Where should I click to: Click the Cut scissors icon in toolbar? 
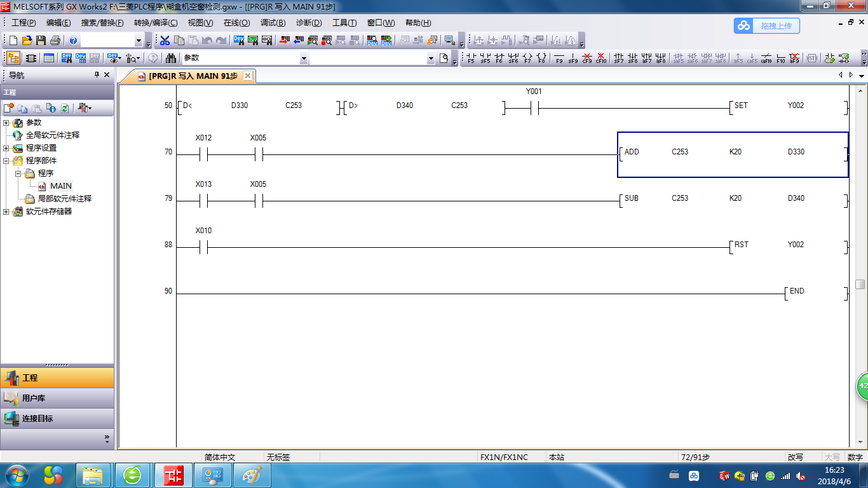tap(165, 41)
